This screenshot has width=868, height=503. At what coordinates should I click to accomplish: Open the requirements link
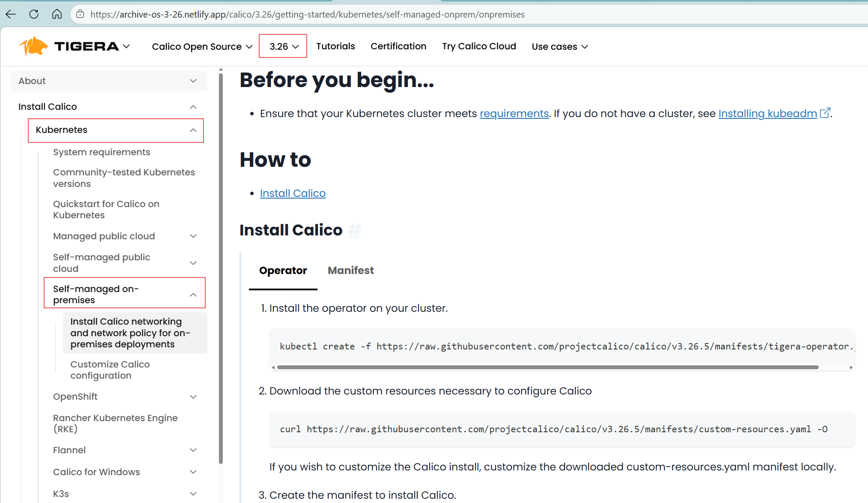click(514, 114)
